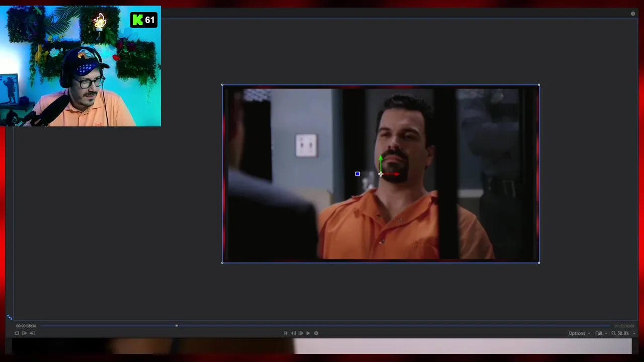Open the viewer Options dropdown
The height and width of the screenshot is (362, 644).
tap(579, 333)
